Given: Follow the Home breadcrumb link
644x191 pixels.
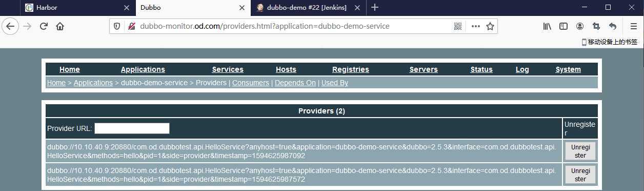Looking at the screenshot, I should click(x=56, y=83).
